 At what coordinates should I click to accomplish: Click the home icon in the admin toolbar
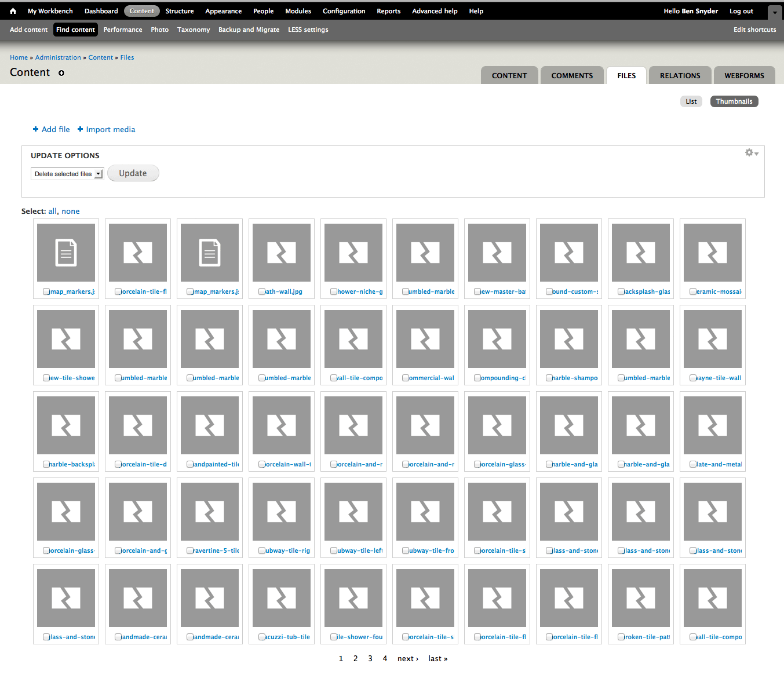tap(12, 10)
